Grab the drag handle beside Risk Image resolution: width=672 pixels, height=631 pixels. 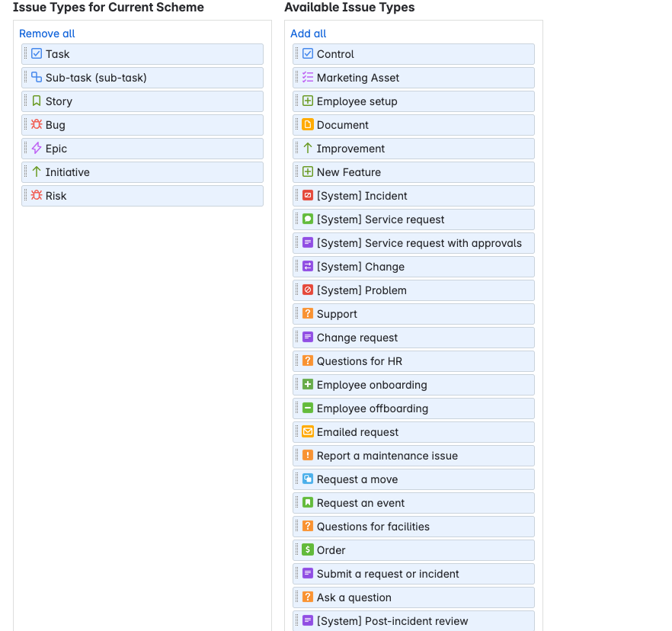26,195
